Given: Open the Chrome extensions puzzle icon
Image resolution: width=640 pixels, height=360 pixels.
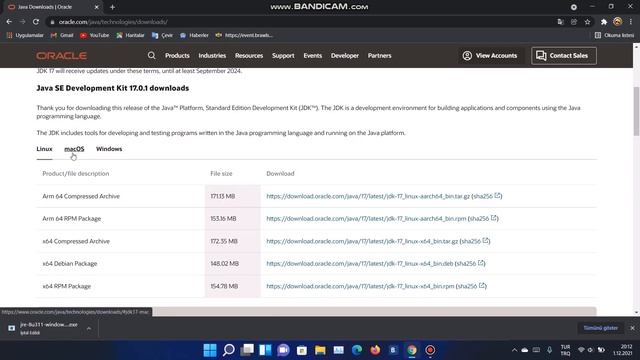Looking at the screenshot, I should click(604, 22).
